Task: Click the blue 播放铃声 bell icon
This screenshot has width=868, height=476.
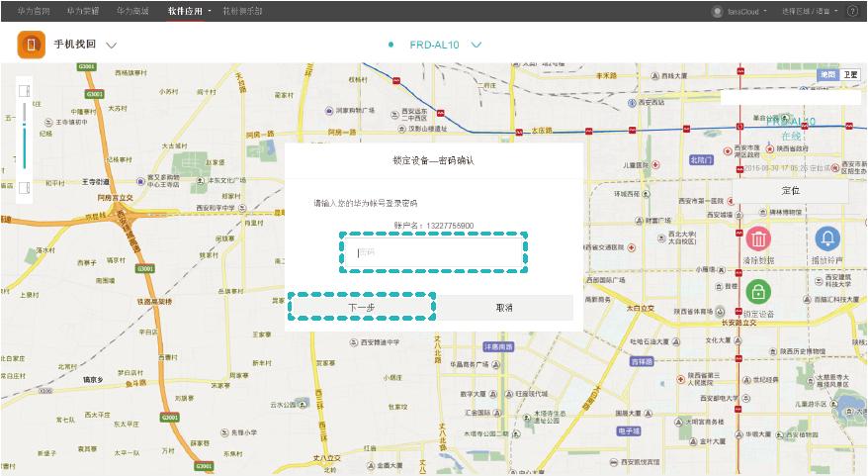Action: click(x=827, y=238)
